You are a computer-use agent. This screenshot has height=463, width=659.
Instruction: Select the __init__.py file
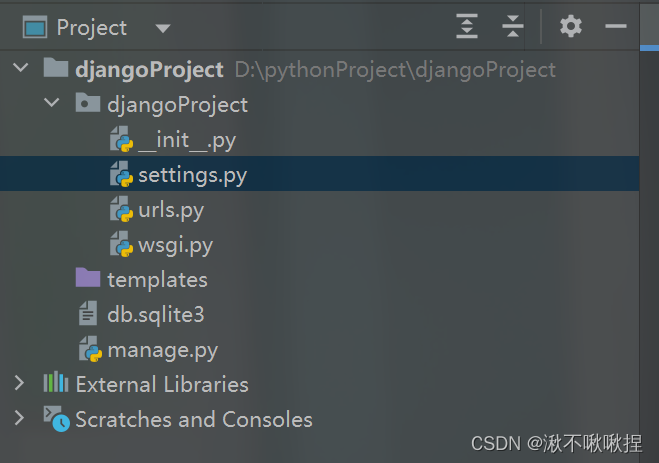[187, 140]
